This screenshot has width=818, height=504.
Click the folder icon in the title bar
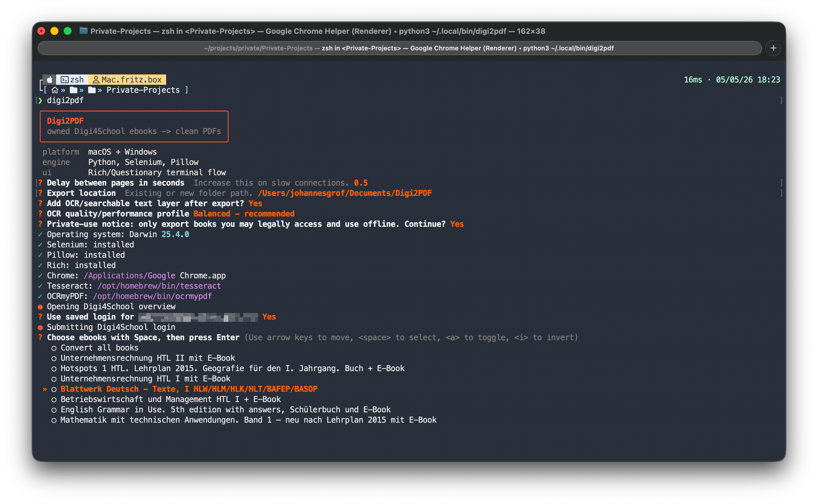[84, 31]
